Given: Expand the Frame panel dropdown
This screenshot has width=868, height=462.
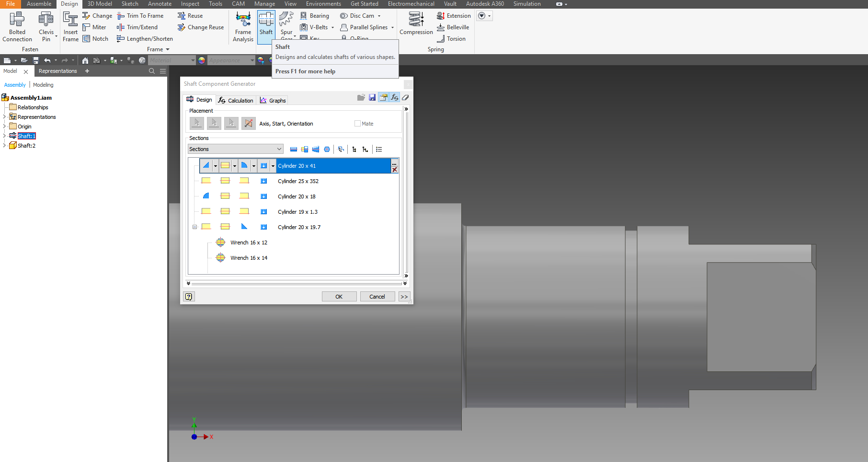Looking at the screenshot, I should coord(168,49).
